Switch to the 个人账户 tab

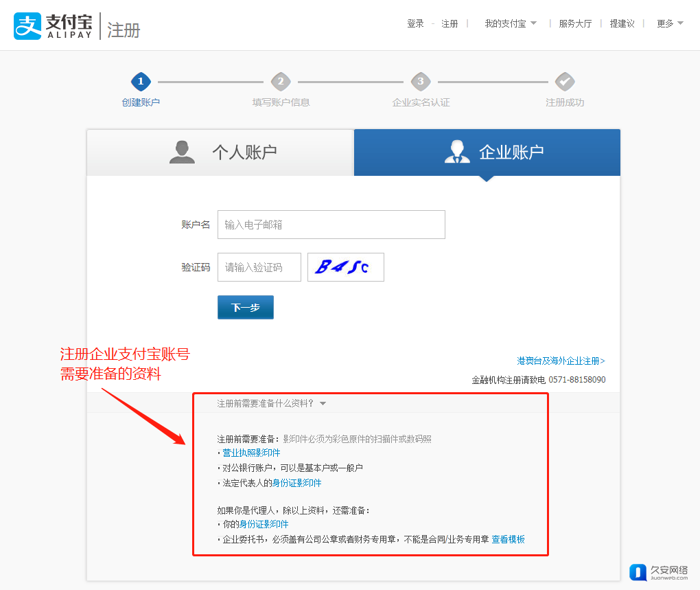(x=220, y=152)
